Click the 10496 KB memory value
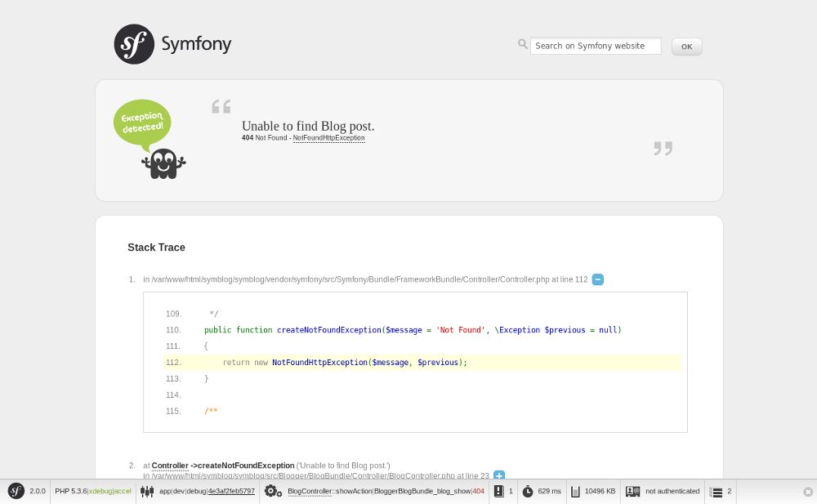This screenshot has height=504, width=817. 600,491
